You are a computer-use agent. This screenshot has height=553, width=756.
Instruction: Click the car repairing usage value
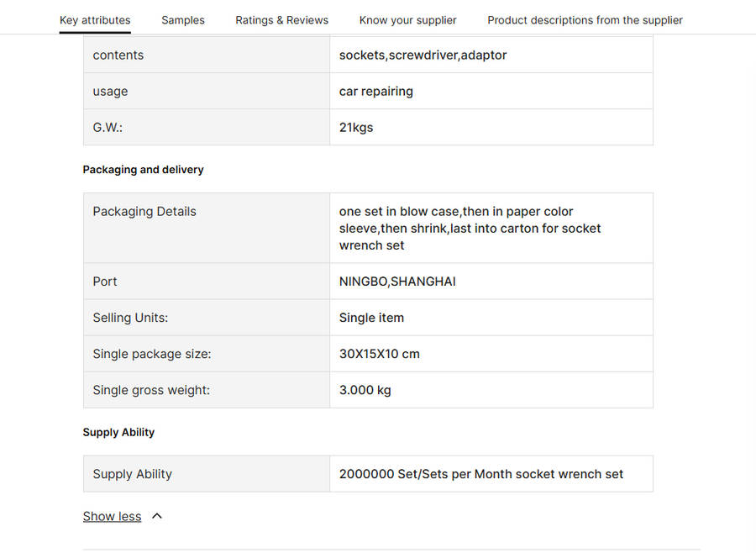(375, 92)
